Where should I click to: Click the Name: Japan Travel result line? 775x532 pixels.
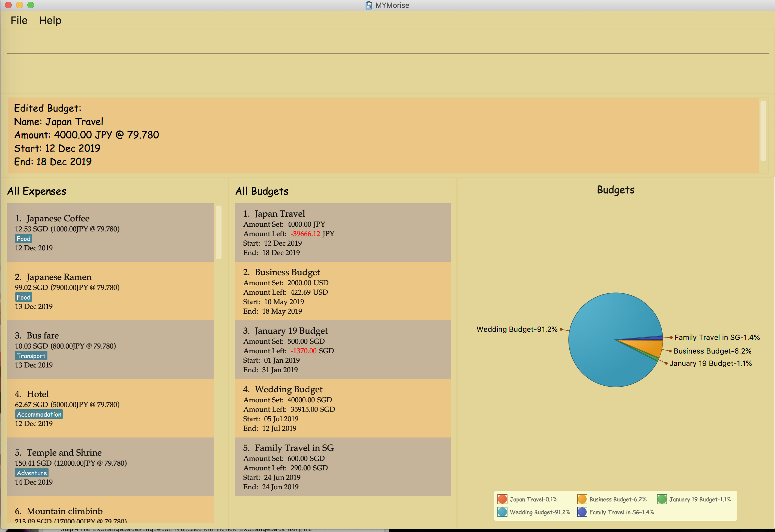tap(58, 122)
